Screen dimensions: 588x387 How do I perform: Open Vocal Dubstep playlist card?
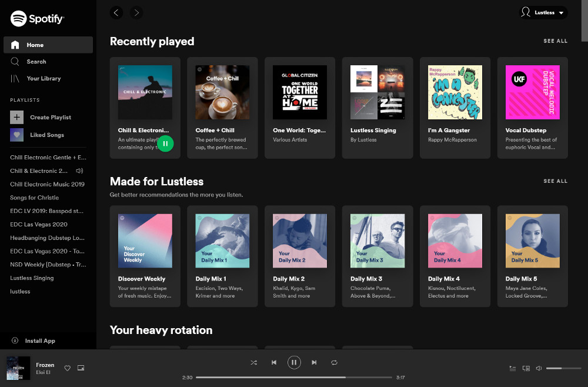533,108
